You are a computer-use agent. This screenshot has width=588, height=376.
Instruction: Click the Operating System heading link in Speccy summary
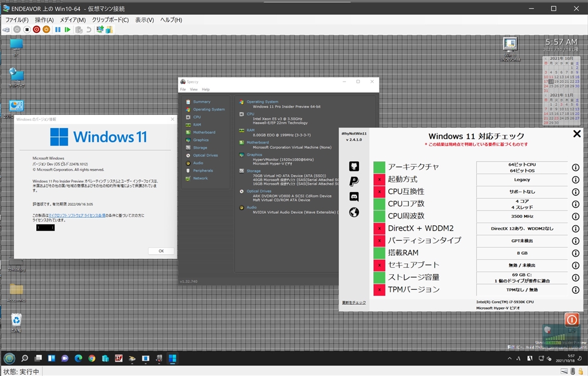click(x=262, y=102)
